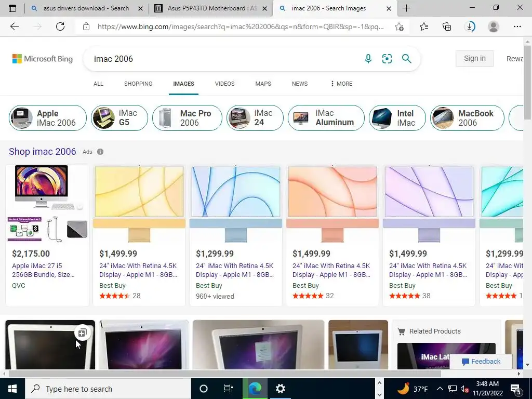Viewport: 532px width, 399px height.
Task: Choose iMac G5 suggestion chip
Action: pyautogui.click(x=119, y=118)
